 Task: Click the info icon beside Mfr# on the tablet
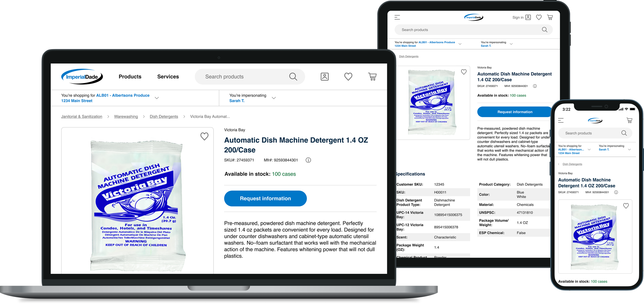point(535,86)
